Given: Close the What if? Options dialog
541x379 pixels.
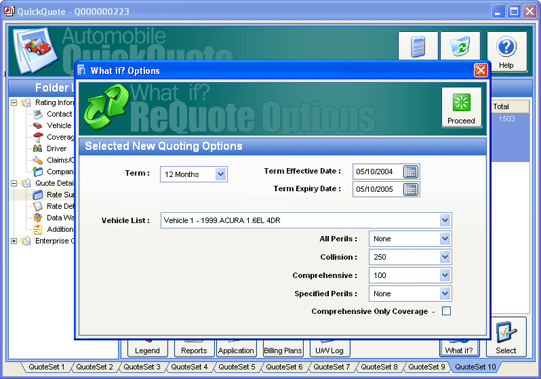Looking at the screenshot, I should pyautogui.click(x=480, y=70).
